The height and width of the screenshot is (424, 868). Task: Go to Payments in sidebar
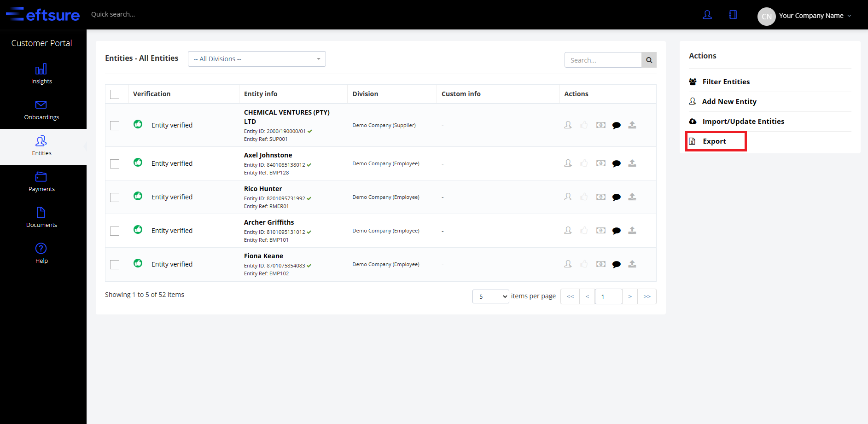coord(41,181)
